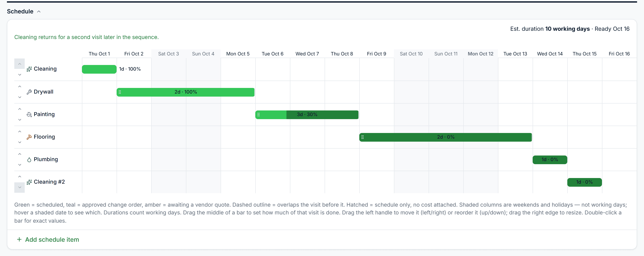Click the Flooring hammer icon
Viewport: 644px width, 256px height.
click(29, 137)
